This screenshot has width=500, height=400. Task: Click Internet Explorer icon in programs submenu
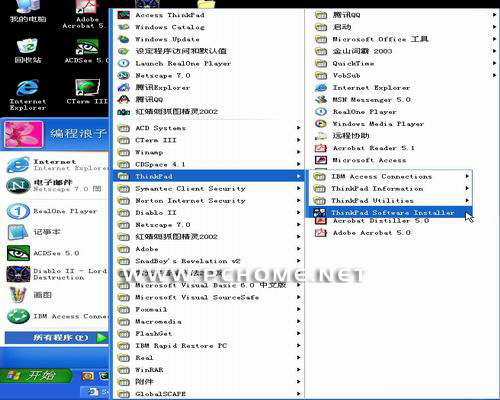pyautogui.click(x=321, y=88)
